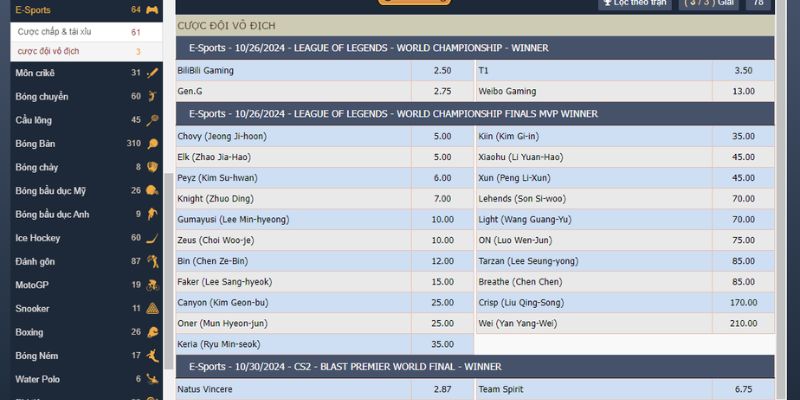Expand the Bóng chày sport category
Screen dimensions: 800x400
[36, 167]
